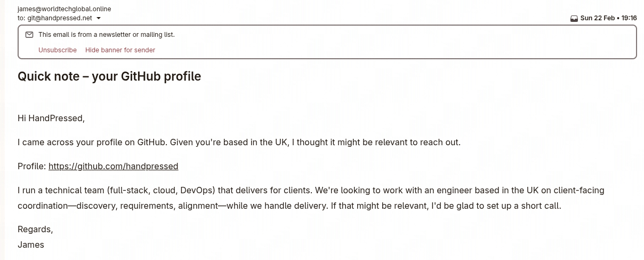Click the newsletter or mailing list banner text

[107, 35]
